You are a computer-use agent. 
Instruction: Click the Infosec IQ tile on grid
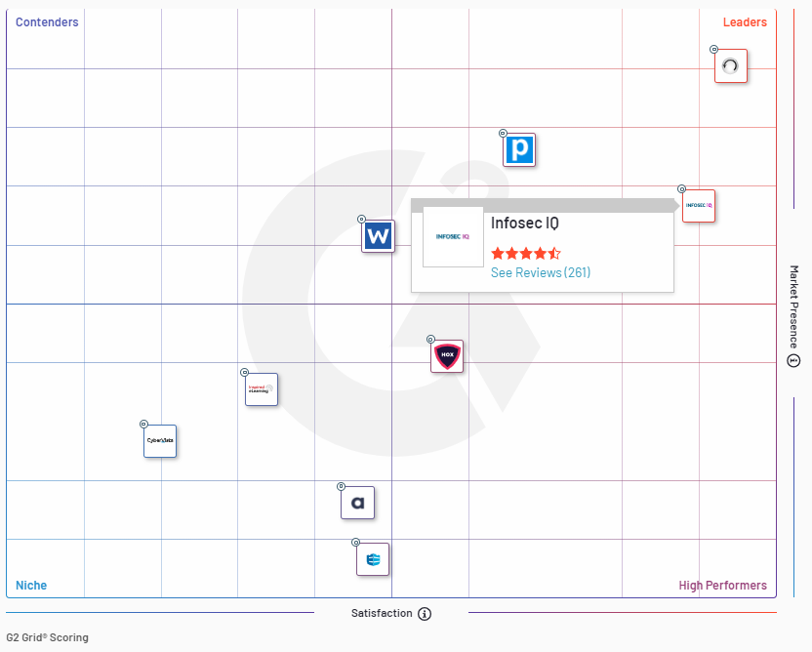click(698, 206)
